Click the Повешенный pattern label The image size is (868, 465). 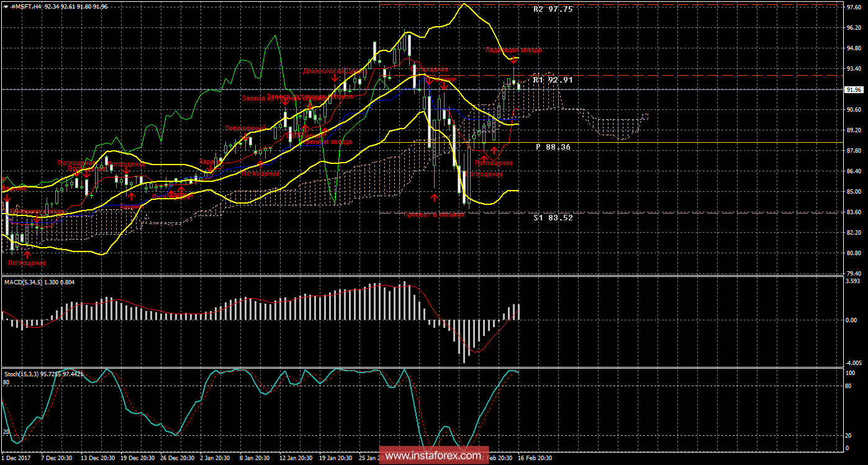click(x=245, y=128)
